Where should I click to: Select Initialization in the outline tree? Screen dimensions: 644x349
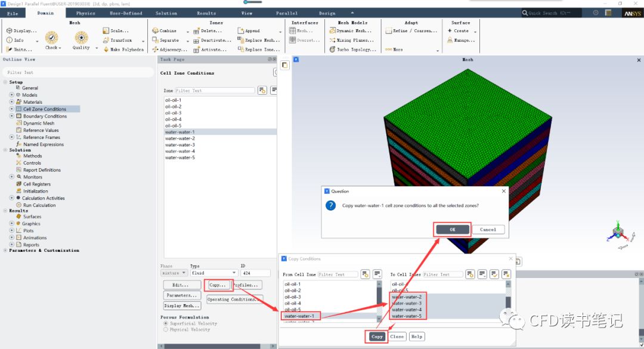35,191
